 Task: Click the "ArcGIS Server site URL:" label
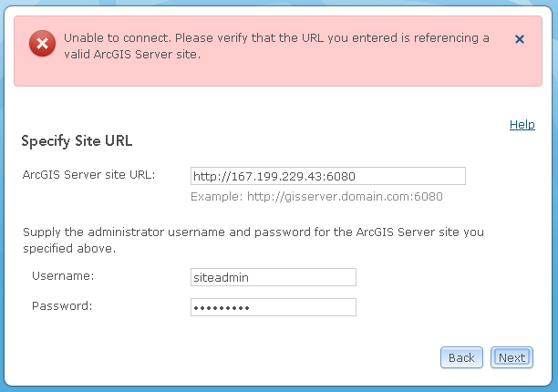point(88,174)
